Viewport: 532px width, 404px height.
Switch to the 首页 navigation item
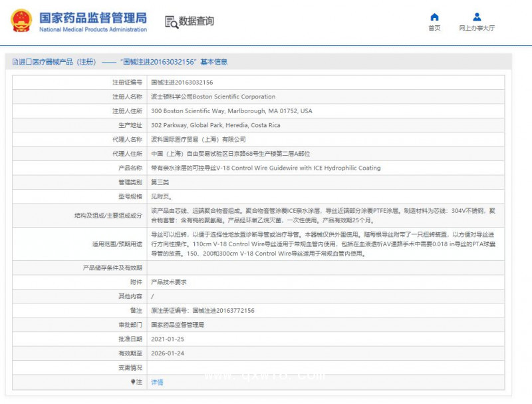click(434, 27)
